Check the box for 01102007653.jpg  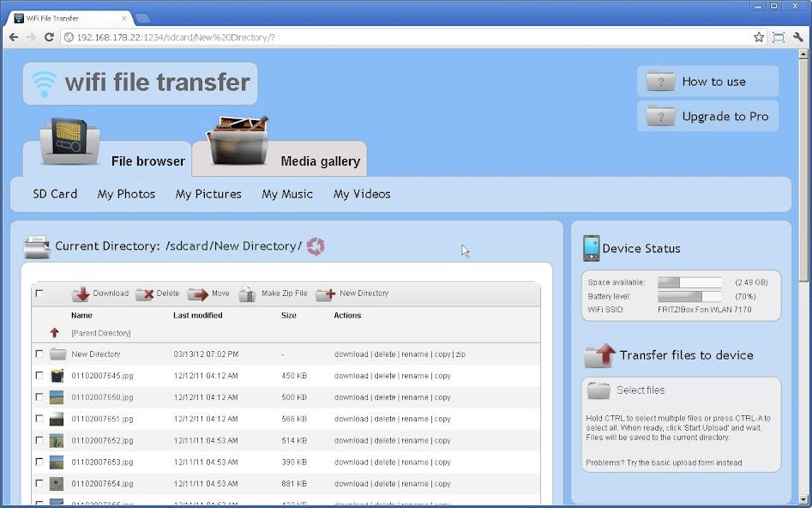[x=39, y=462]
